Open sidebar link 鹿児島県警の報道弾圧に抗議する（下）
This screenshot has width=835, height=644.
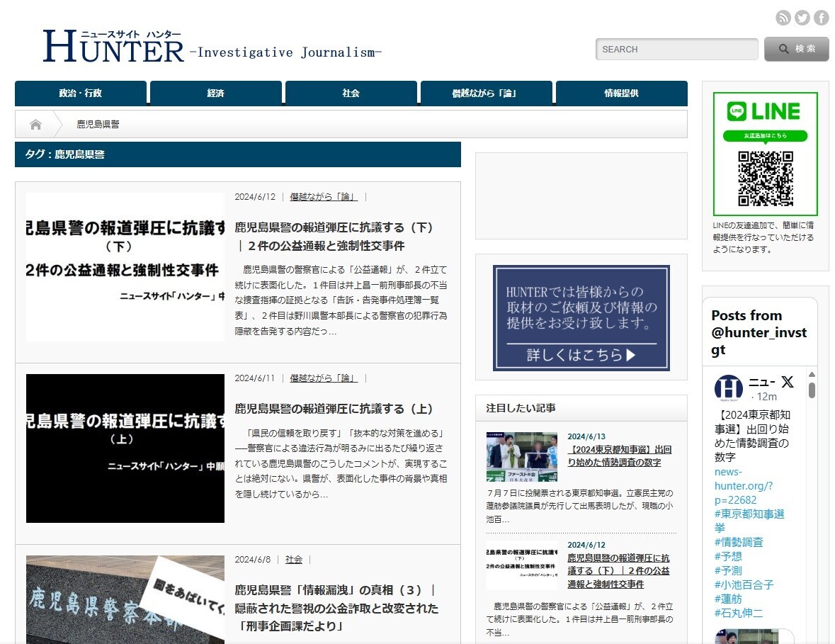619,571
